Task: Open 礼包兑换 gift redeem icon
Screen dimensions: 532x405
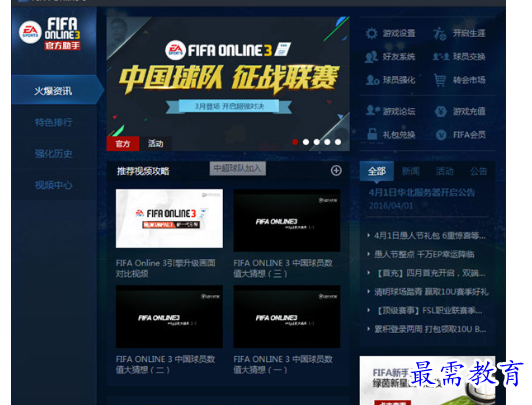Action: click(372, 134)
